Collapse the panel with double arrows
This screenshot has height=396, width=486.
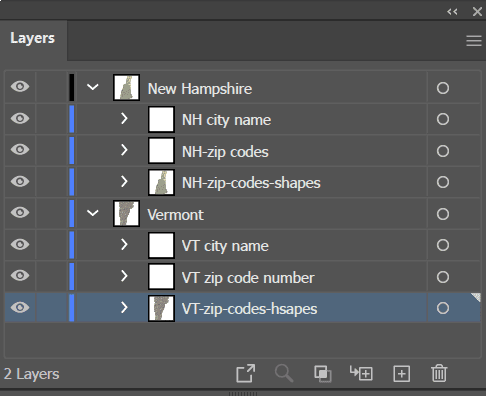click(x=452, y=12)
